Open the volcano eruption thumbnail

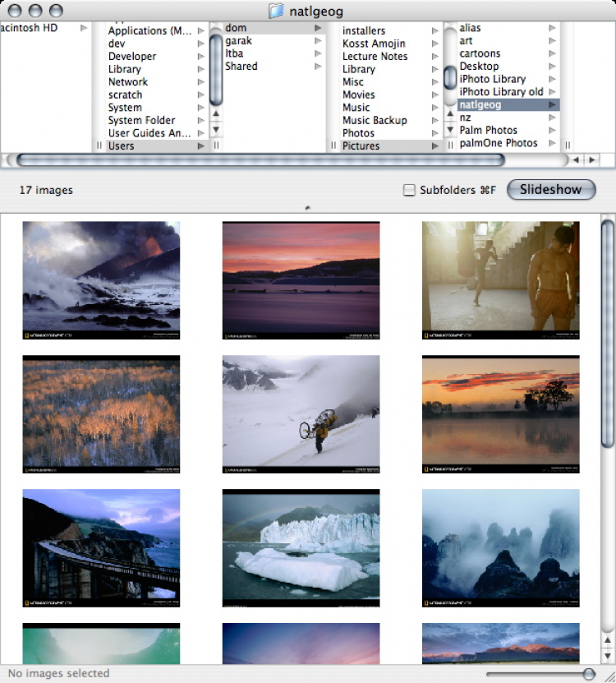101,280
